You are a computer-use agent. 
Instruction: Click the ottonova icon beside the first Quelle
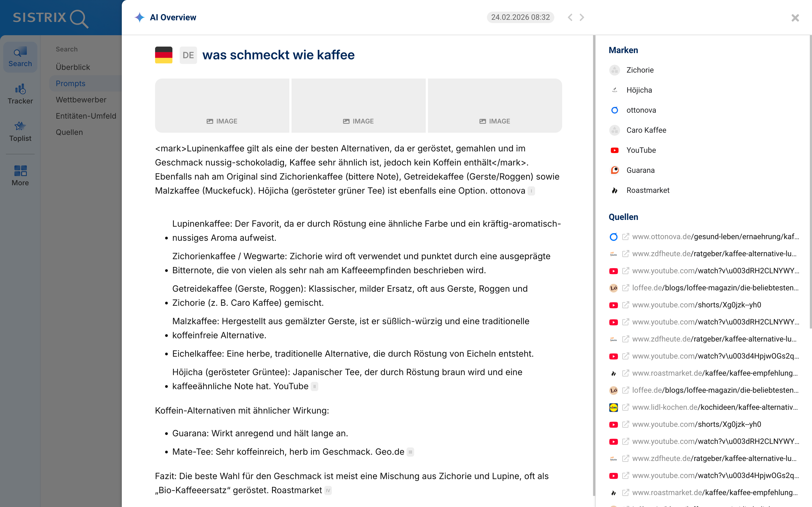point(613,236)
